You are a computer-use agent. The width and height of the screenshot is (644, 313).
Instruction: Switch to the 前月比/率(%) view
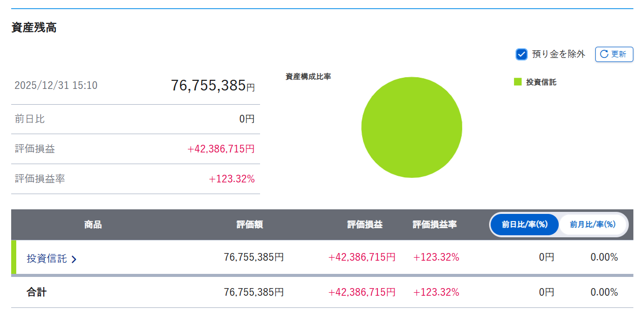click(x=593, y=224)
